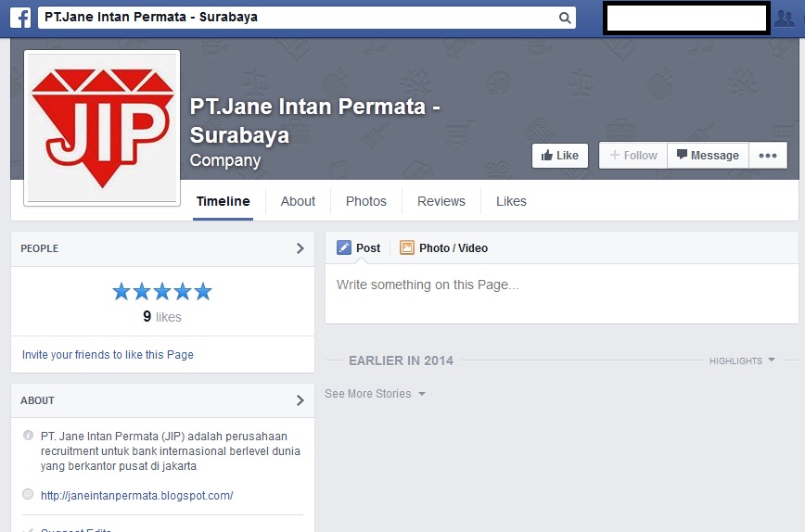Click the EARLIER IN 2014 heading

pos(401,361)
